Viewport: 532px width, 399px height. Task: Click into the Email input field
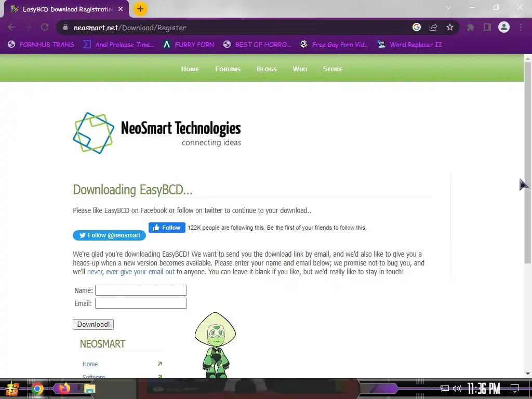point(141,303)
